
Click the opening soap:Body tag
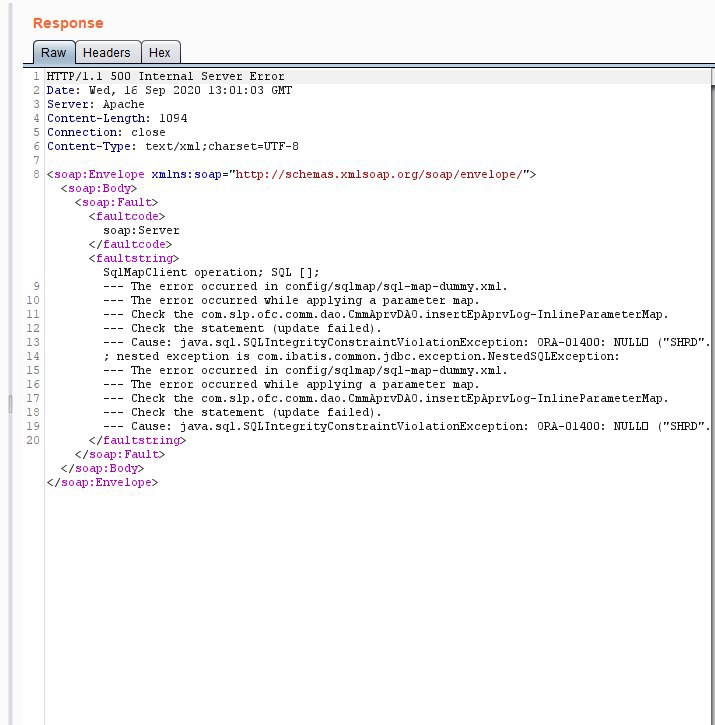(x=99, y=188)
